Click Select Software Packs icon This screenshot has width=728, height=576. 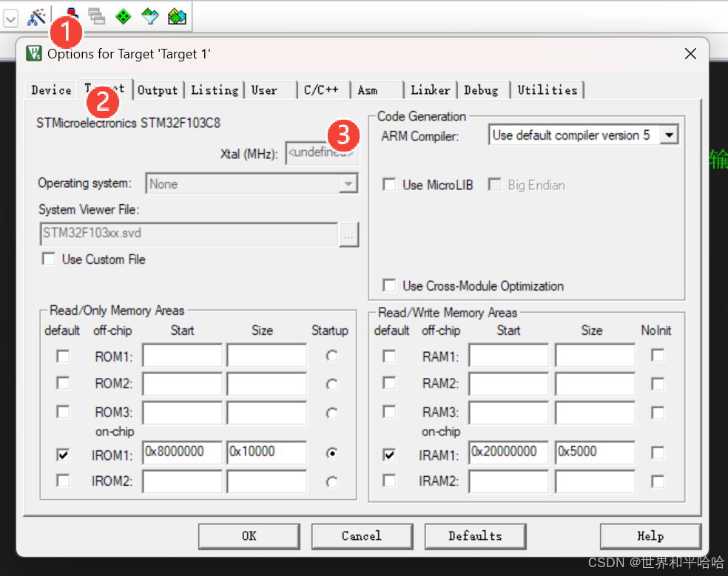(150, 17)
